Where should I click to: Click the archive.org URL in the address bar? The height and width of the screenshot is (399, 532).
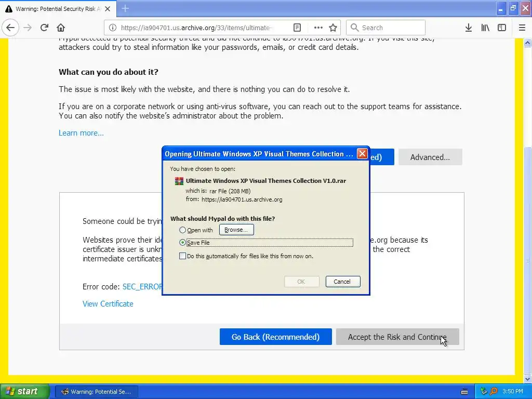[197, 28]
